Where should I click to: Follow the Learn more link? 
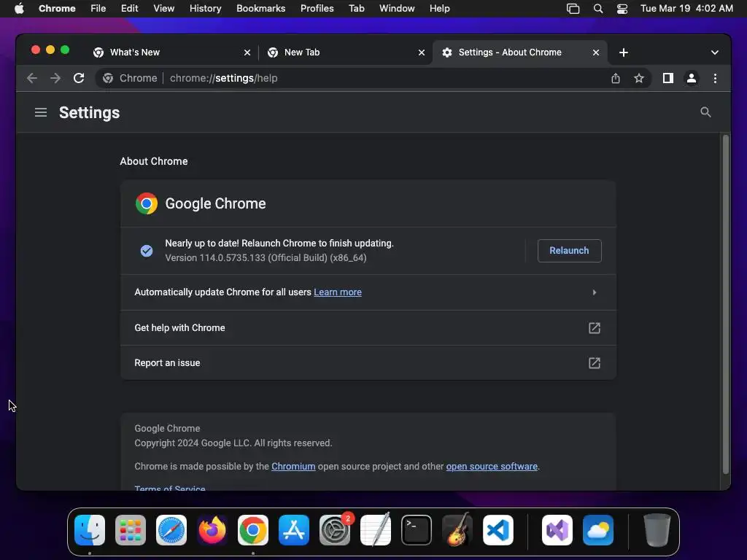[x=337, y=292]
